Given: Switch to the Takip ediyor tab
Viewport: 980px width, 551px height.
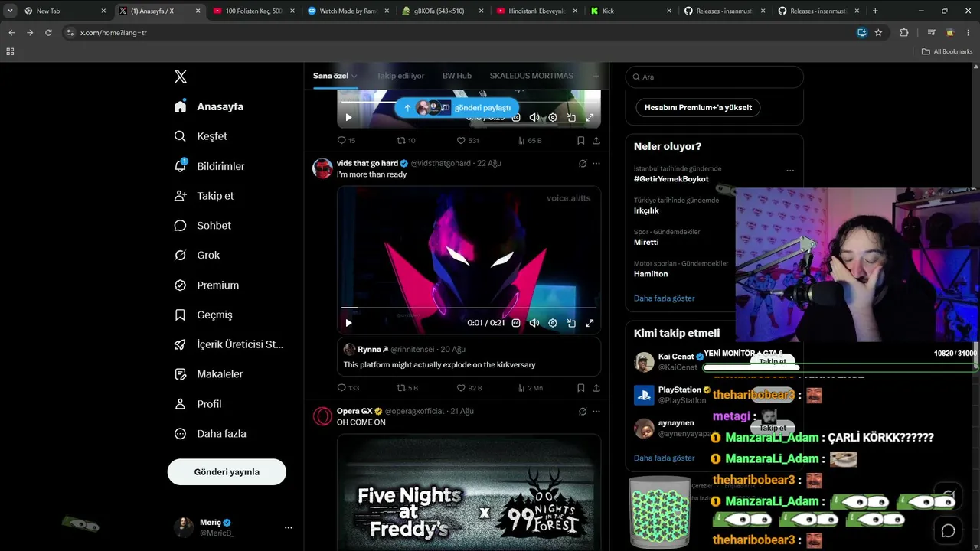Looking at the screenshot, I should pyautogui.click(x=400, y=76).
